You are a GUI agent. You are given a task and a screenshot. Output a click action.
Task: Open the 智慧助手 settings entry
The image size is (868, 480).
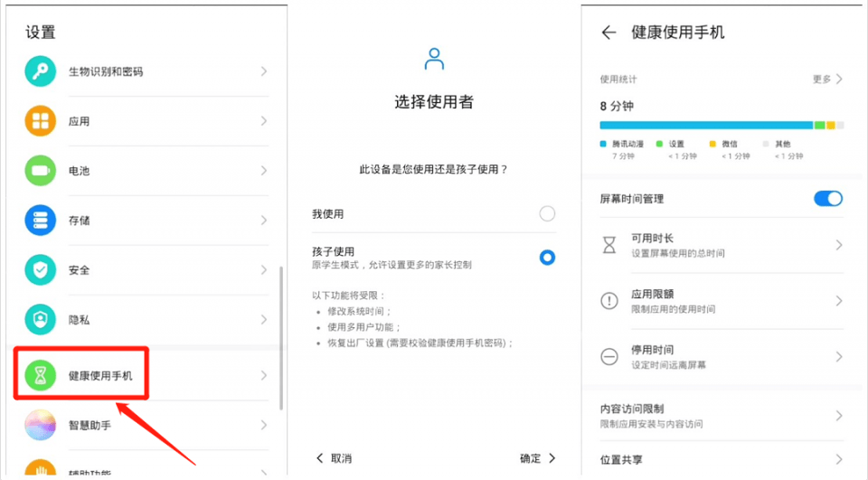[x=146, y=425]
